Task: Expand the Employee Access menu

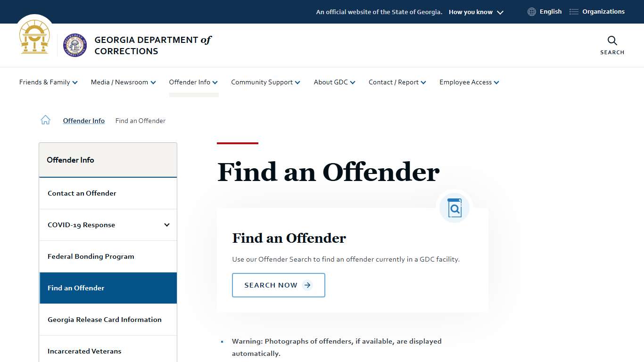Action: click(469, 82)
